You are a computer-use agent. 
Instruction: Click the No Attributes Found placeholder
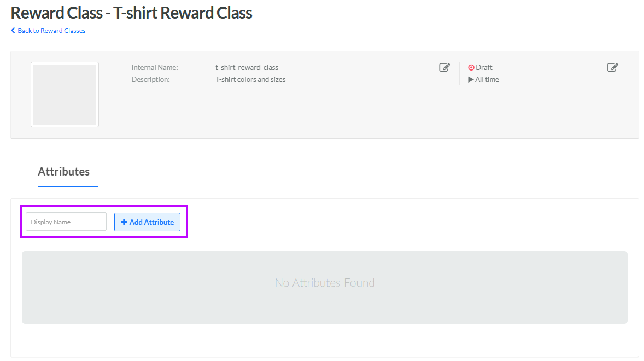pos(325,283)
